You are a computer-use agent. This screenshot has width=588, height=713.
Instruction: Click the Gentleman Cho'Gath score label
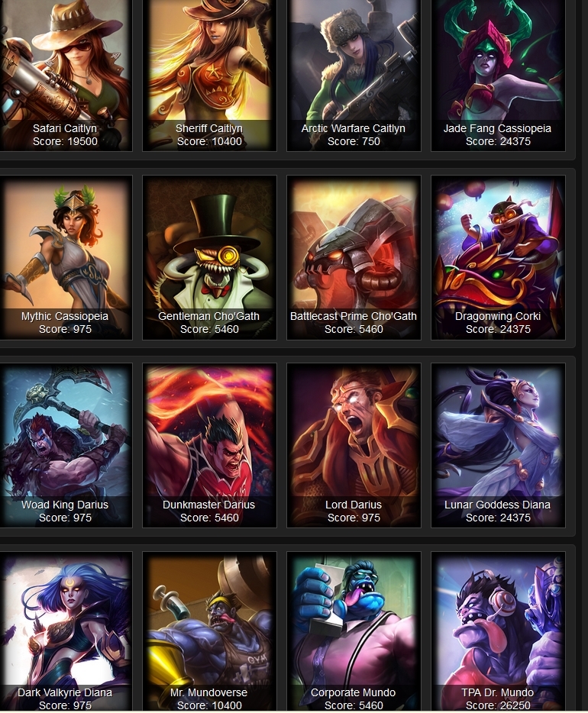[209, 329]
